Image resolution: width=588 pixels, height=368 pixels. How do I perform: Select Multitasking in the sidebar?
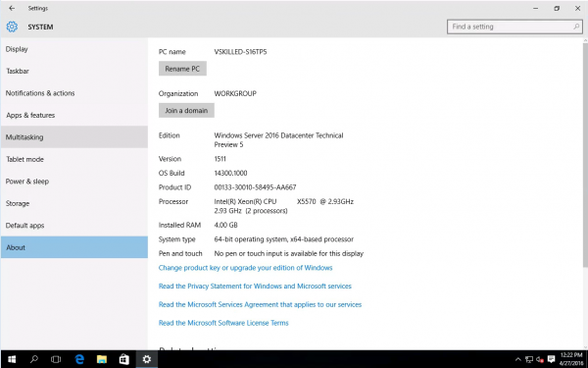pyautogui.click(x=74, y=137)
